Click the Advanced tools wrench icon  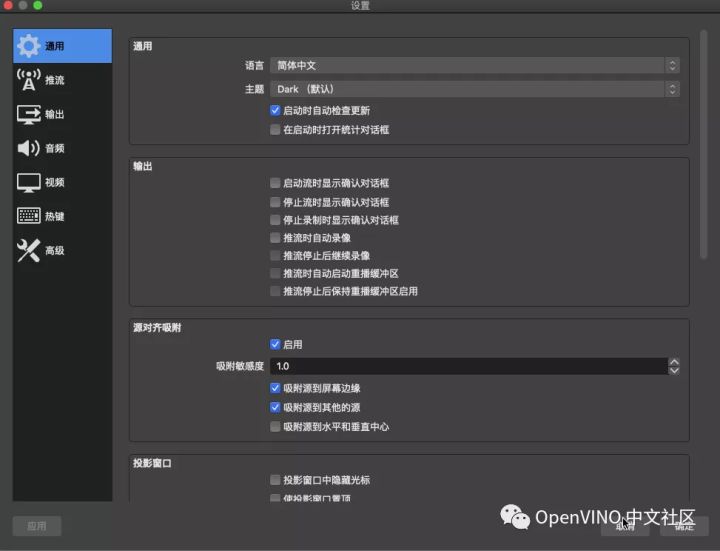coord(29,250)
